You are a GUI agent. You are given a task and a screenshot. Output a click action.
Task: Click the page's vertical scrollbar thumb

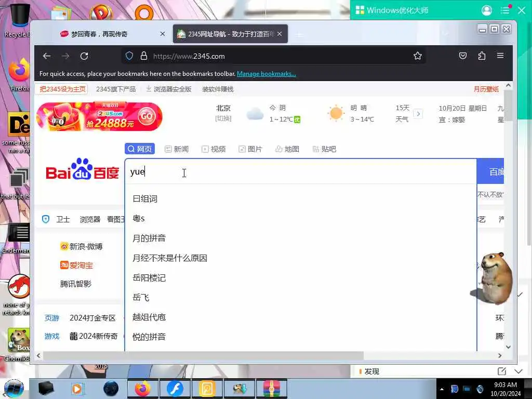click(508, 105)
